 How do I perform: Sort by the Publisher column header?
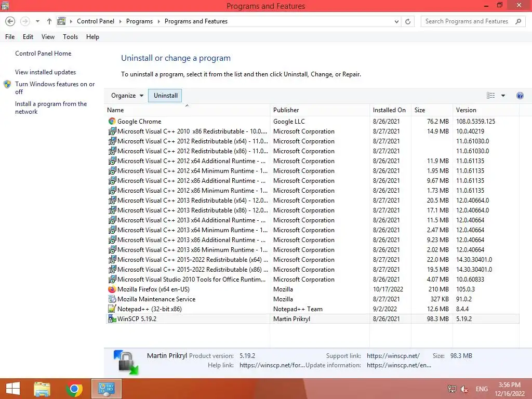click(x=320, y=110)
